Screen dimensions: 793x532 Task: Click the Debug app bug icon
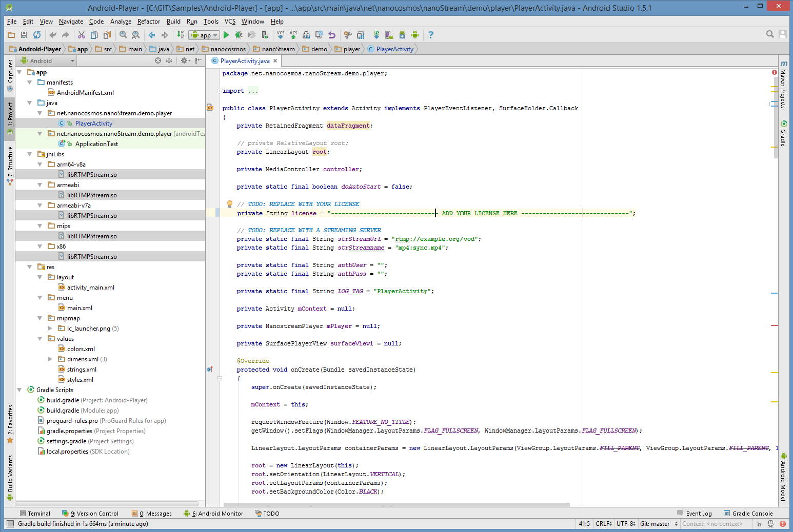click(239, 35)
